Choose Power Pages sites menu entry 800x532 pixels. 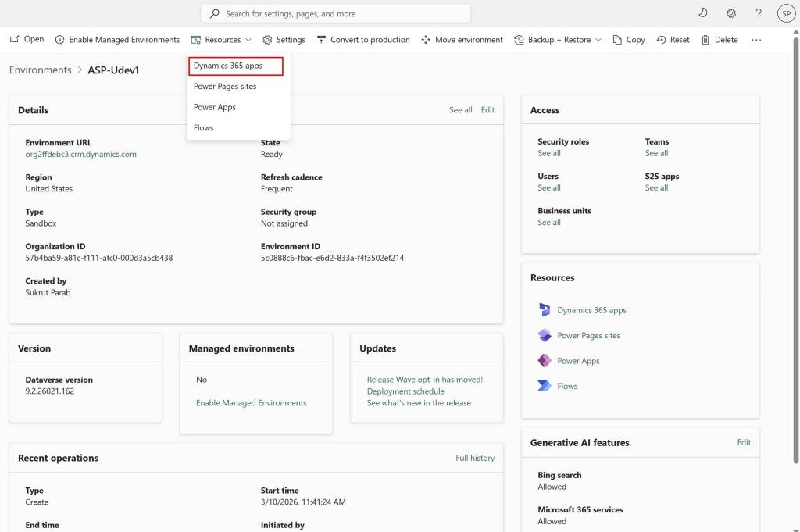[x=225, y=87]
